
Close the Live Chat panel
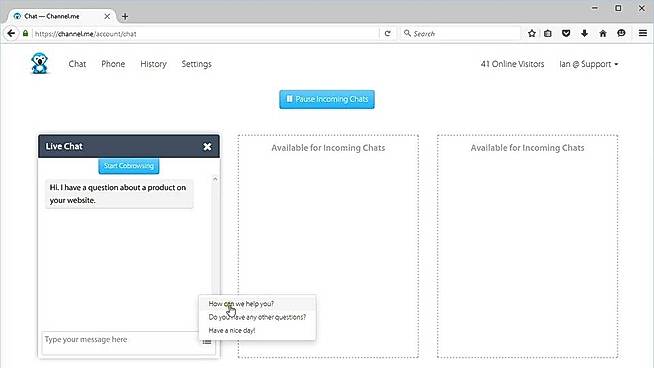[207, 146]
